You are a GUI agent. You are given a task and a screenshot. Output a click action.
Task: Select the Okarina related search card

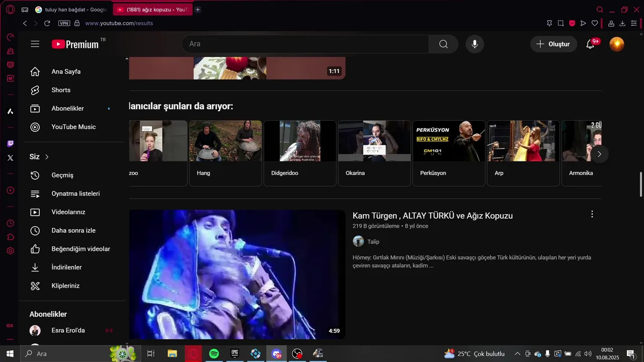pyautogui.click(x=374, y=153)
